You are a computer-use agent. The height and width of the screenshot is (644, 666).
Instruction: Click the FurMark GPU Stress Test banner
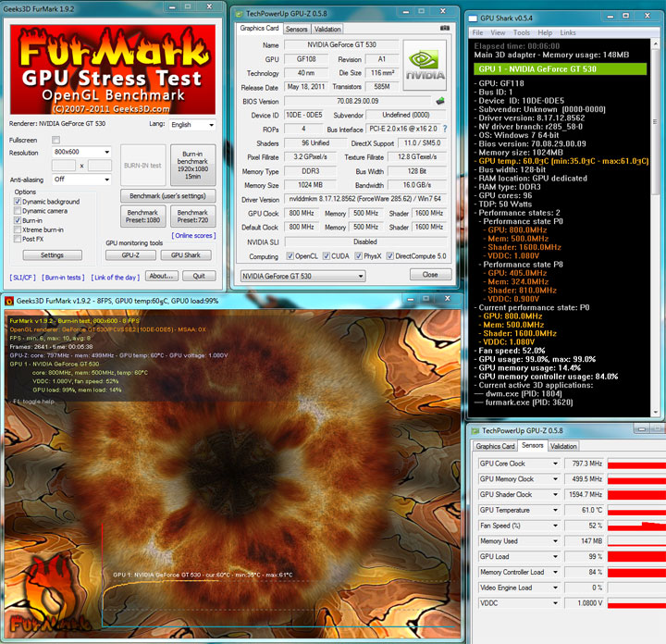click(113, 69)
